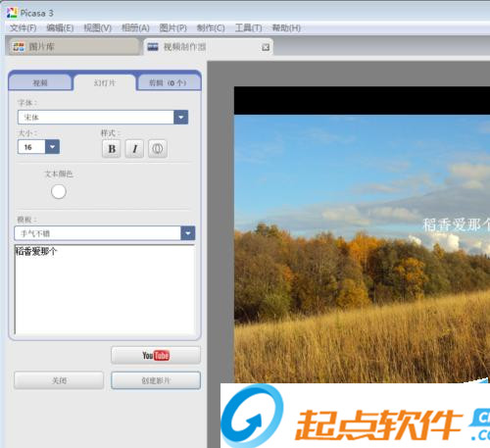Click the 创建影片 create movie button
Screen dimensions: 490x448
coord(156,380)
